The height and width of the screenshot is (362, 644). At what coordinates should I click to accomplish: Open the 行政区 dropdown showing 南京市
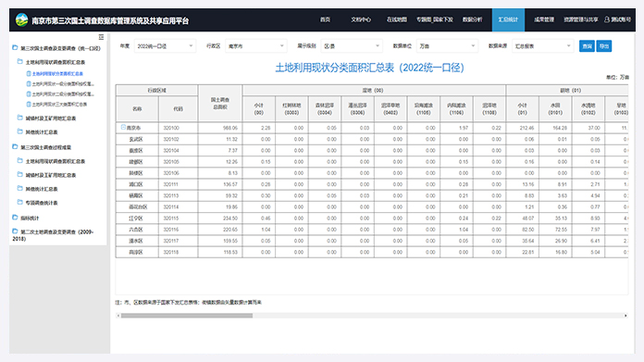(255, 46)
